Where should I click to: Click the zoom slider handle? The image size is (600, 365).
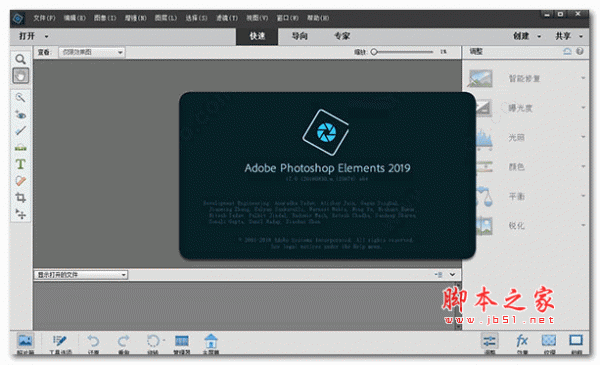pyautogui.click(x=374, y=52)
